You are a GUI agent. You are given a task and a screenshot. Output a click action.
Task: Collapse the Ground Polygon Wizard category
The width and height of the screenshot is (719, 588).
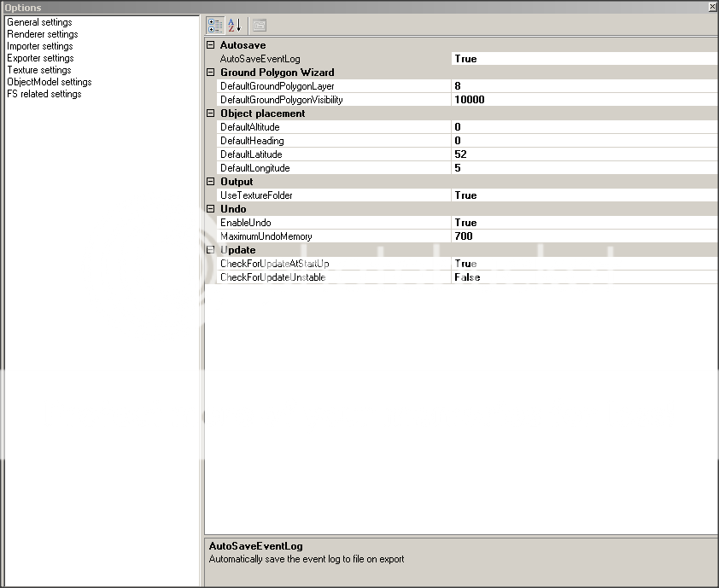click(x=209, y=72)
